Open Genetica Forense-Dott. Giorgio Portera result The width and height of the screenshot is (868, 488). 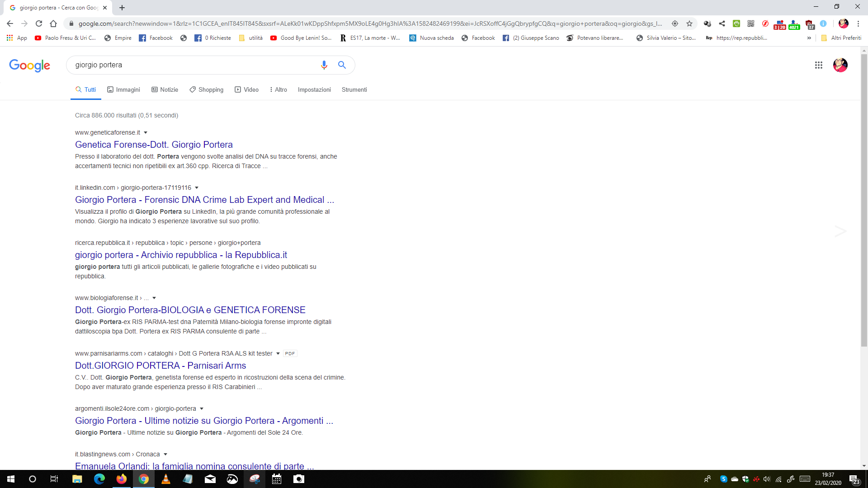[x=154, y=145]
